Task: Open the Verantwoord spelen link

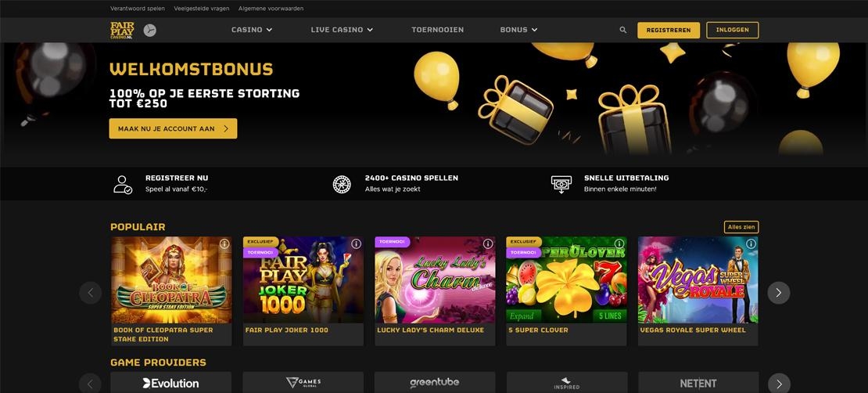Action: tap(138, 9)
